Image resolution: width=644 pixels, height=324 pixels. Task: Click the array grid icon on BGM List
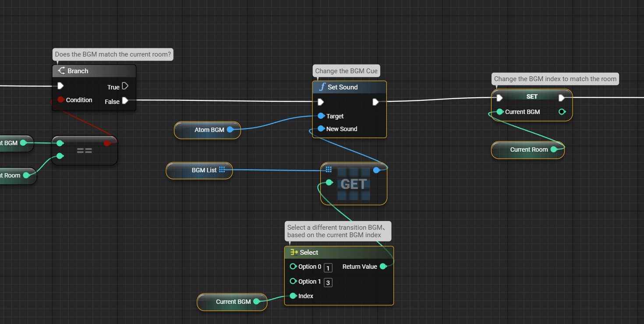pos(222,170)
